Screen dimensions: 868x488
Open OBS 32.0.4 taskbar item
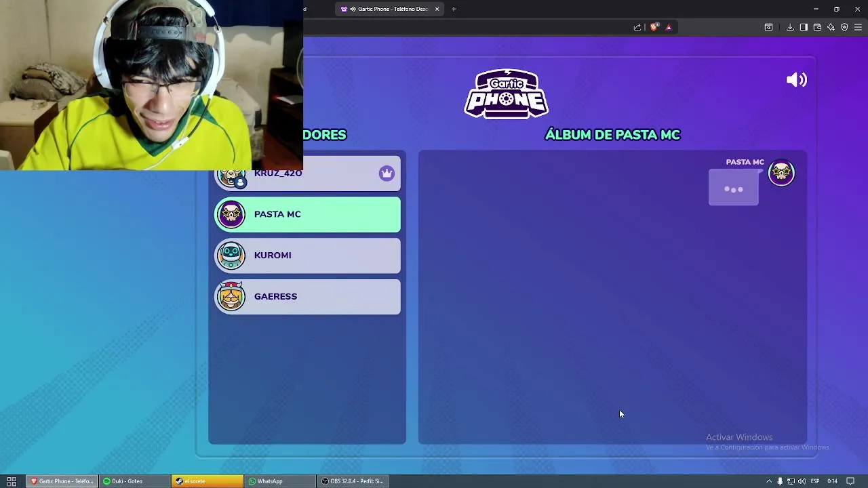pos(353,481)
